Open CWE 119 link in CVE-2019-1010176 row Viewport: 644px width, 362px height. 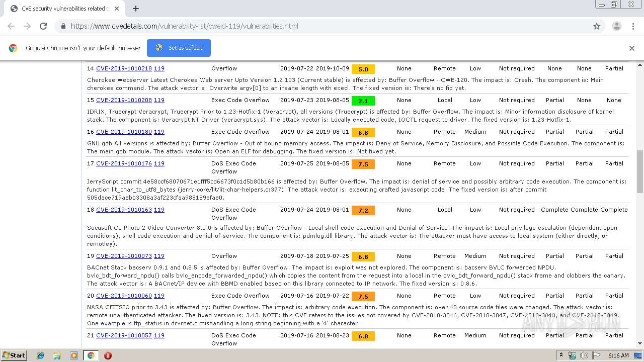(x=159, y=163)
